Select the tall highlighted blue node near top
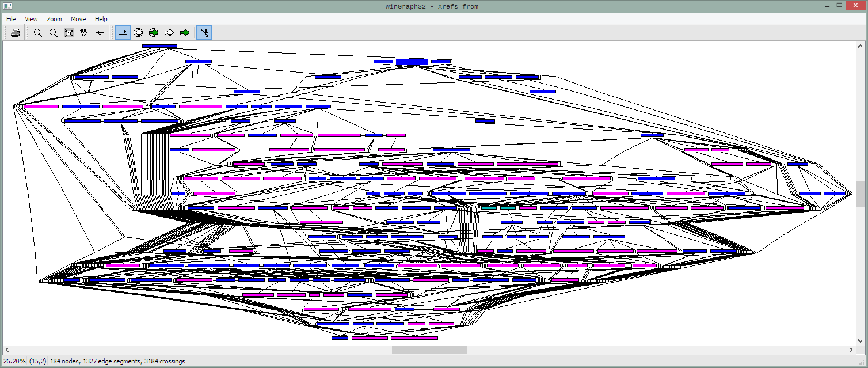 412,62
